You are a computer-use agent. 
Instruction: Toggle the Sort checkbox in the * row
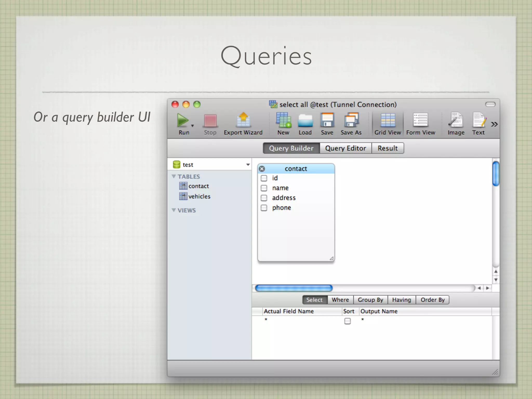(x=348, y=321)
